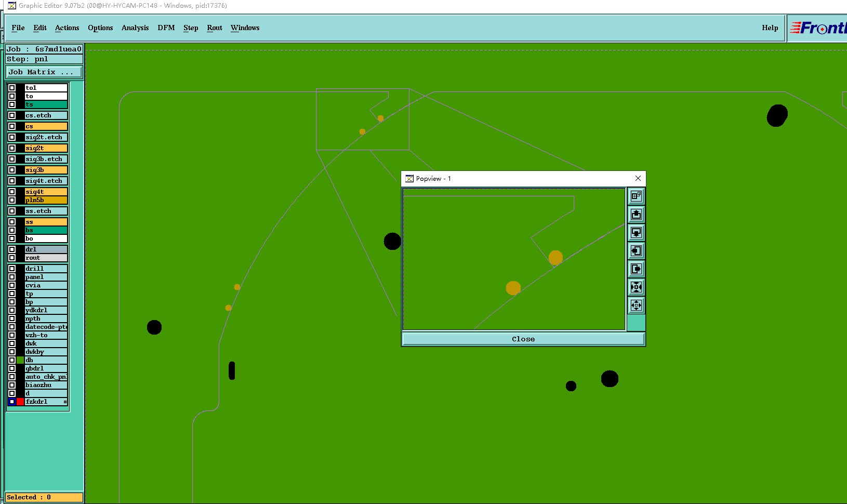Click the large black drill hole top right

coord(777,115)
